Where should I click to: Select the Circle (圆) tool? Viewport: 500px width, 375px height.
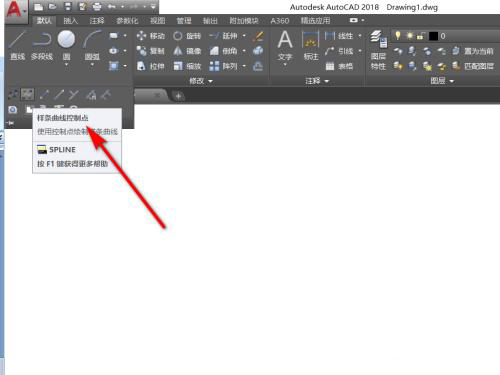(66, 47)
